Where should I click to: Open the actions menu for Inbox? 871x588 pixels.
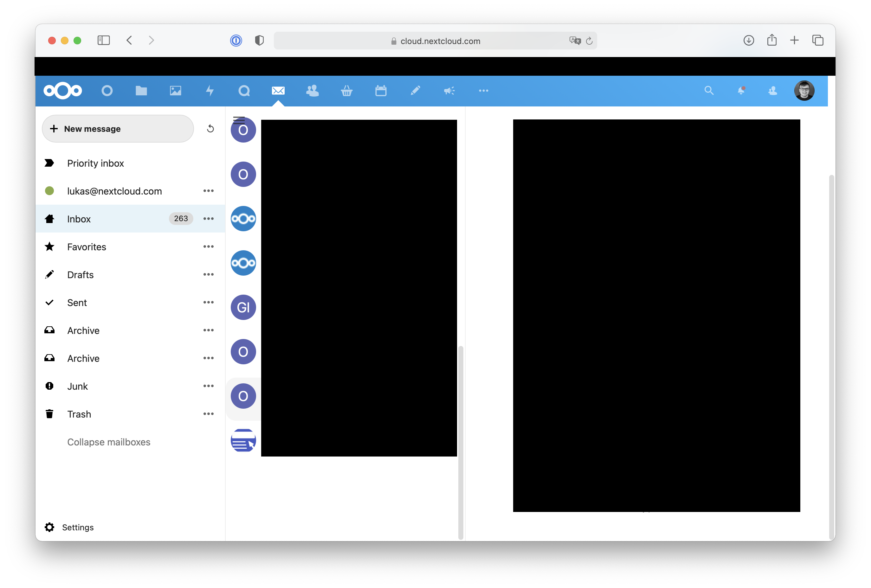click(x=208, y=219)
